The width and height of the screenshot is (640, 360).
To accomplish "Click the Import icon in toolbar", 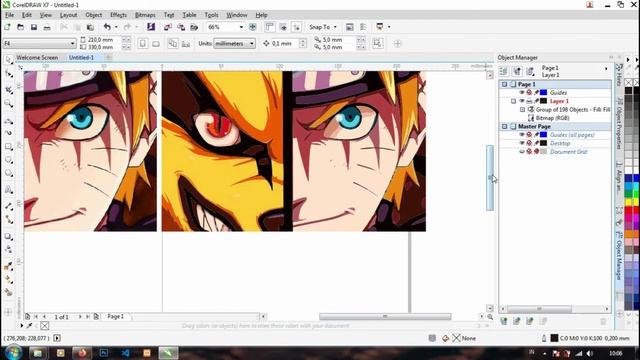I will pyautogui.click(x=168, y=27).
